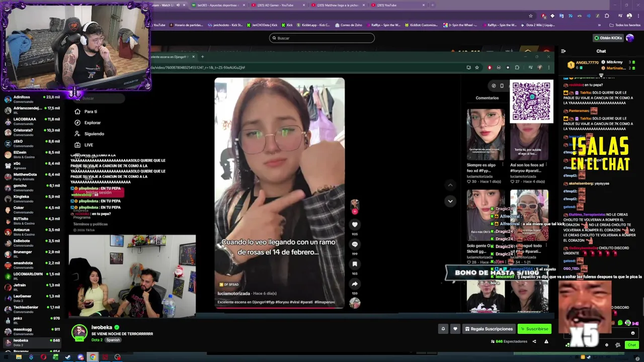Go to previous TikTok video up chevron
The image size is (644, 362).
pyautogui.click(x=450, y=185)
